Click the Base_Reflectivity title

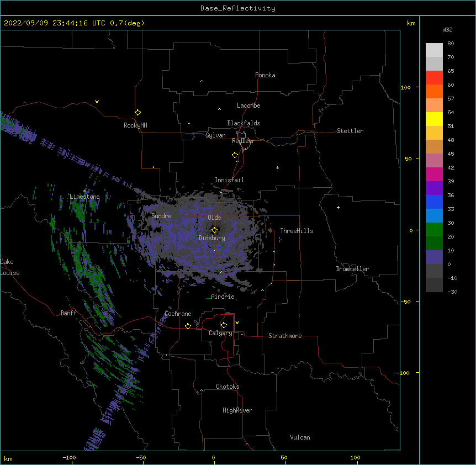(x=238, y=8)
